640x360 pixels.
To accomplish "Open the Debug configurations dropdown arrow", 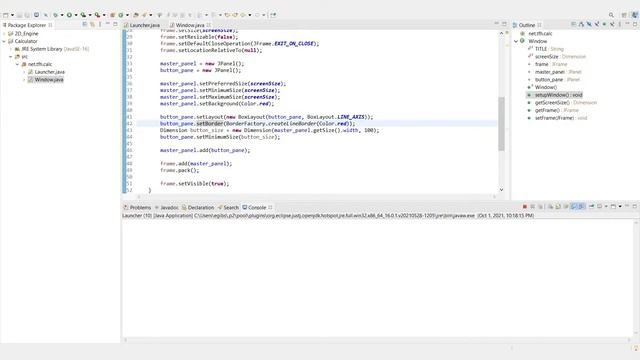I will click(62, 15).
